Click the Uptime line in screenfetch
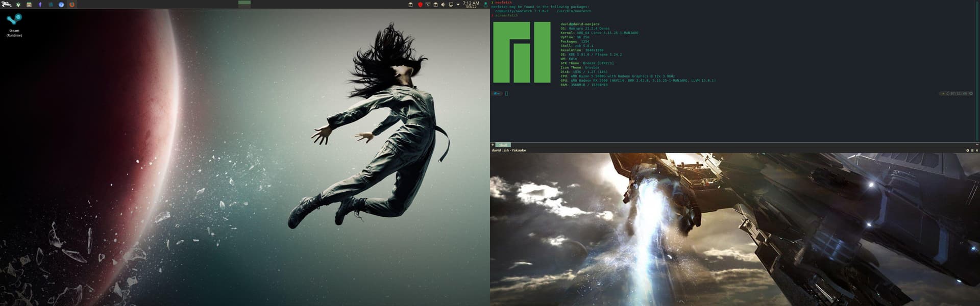This screenshot has height=306, width=980. click(575, 37)
